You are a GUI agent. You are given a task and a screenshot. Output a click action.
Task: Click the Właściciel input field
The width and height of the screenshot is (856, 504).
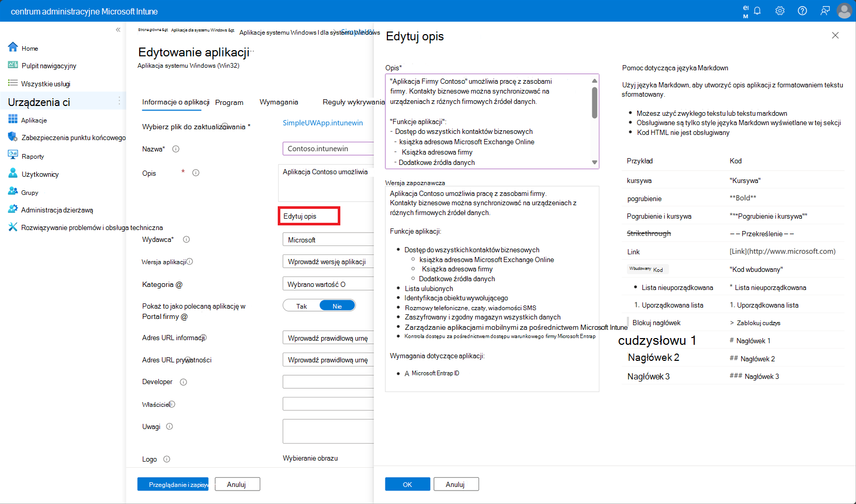328,404
